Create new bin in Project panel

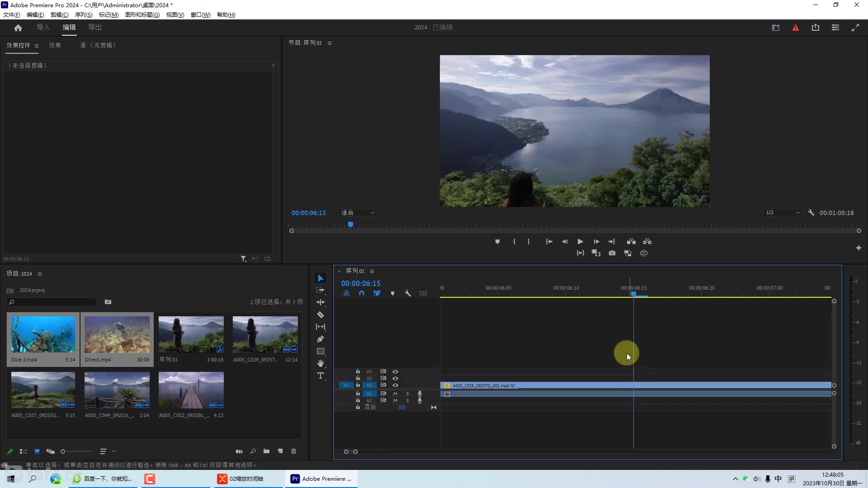266,451
